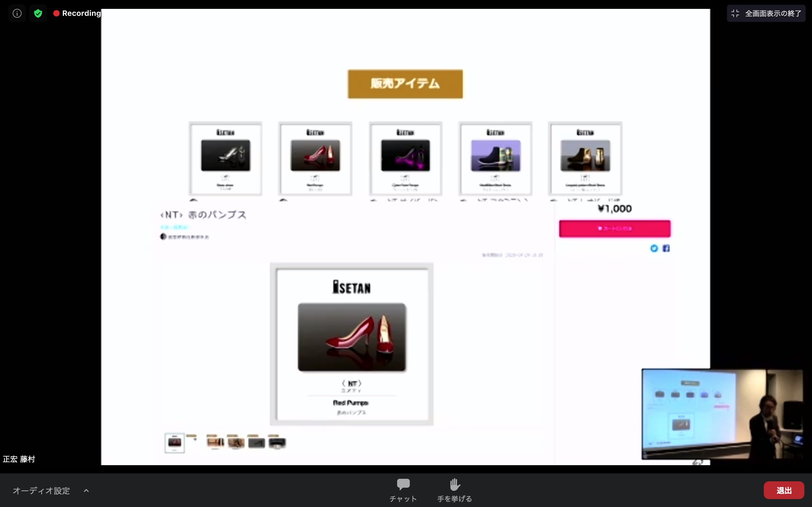This screenshot has width=812, height=507.
Task: Click the exit fullscreen arrows icon
Action: 735,13
